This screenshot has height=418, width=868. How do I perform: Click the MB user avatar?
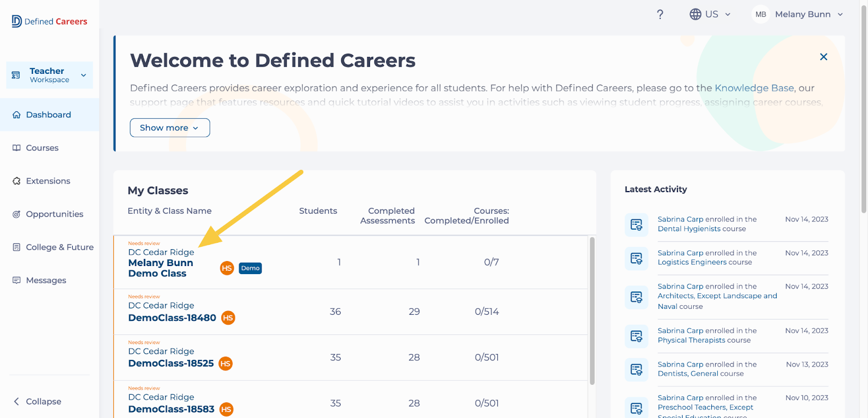coord(761,14)
